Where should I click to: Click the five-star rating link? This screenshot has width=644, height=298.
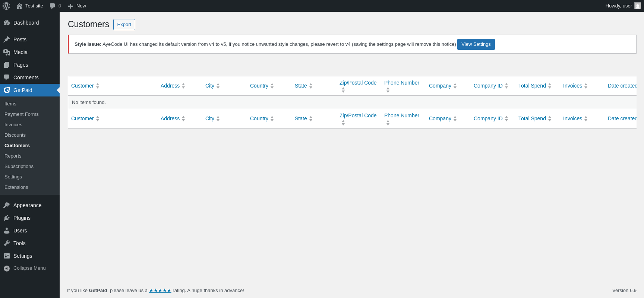point(160,291)
